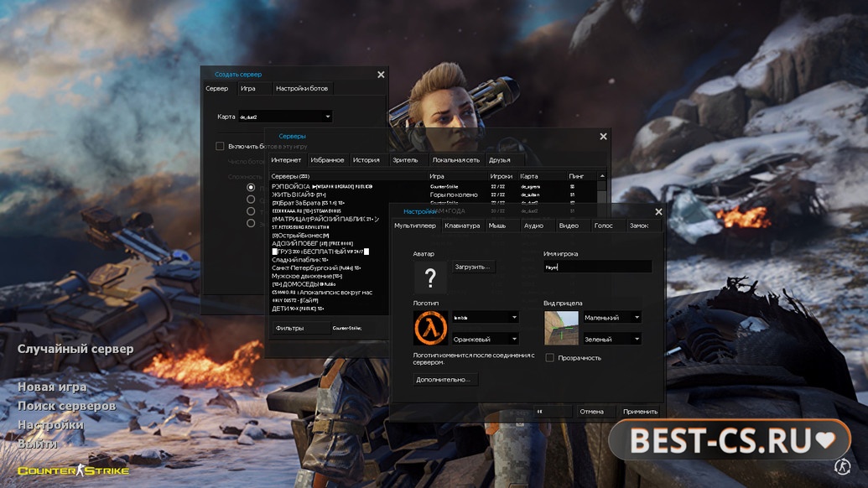This screenshot has height=488, width=868.
Task: Click Настройки in main menu
Action: (x=50, y=424)
